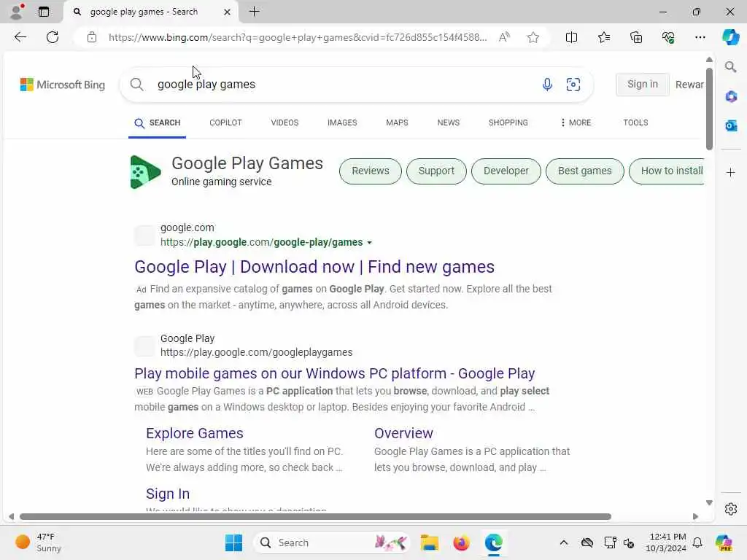Screen dimensions: 747x560
Task: Launch Firefox from the taskbar
Action: point(461,542)
